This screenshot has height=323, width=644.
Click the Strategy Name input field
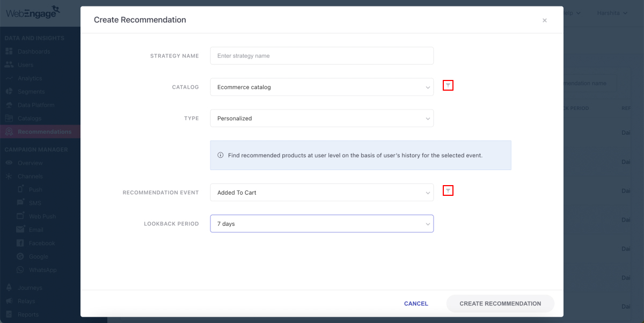point(321,56)
